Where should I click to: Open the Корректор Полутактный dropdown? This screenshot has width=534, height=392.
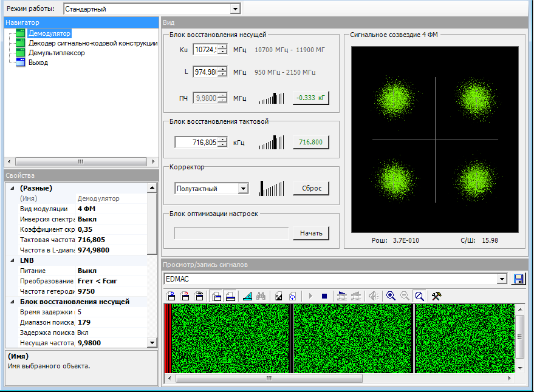point(243,189)
